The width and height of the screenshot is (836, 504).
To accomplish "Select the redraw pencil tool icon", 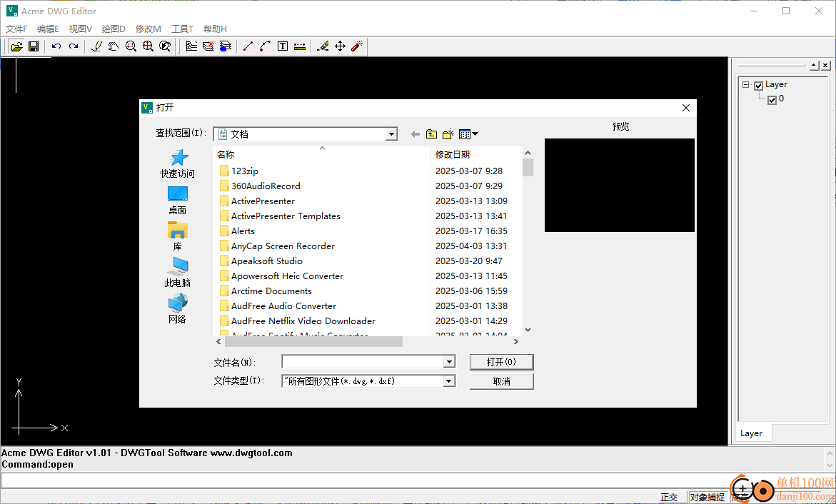I will click(96, 46).
